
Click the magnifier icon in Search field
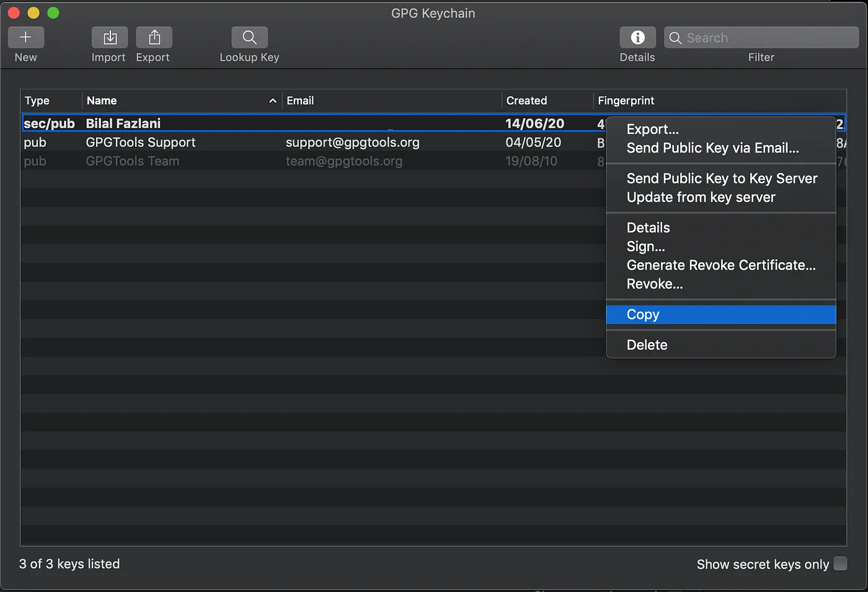coord(675,38)
